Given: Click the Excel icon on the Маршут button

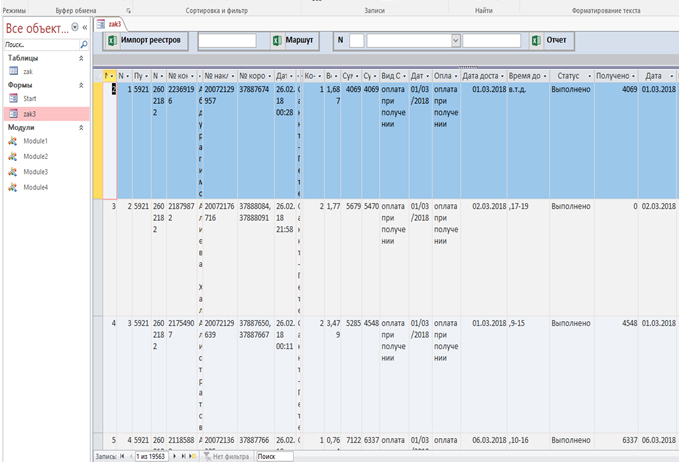Looking at the screenshot, I should [x=277, y=41].
